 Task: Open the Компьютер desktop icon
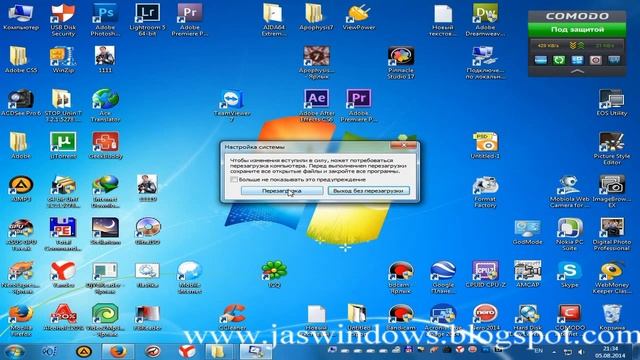(x=21, y=18)
